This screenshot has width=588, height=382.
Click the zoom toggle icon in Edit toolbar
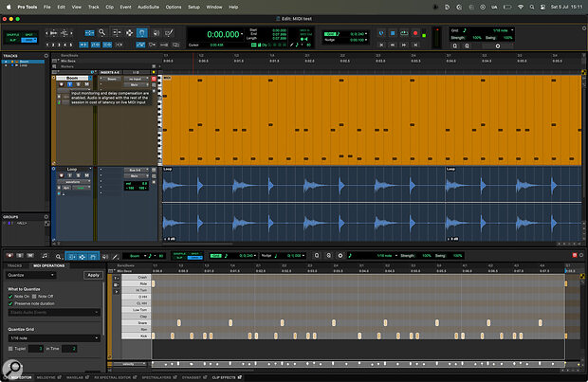pos(89,33)
